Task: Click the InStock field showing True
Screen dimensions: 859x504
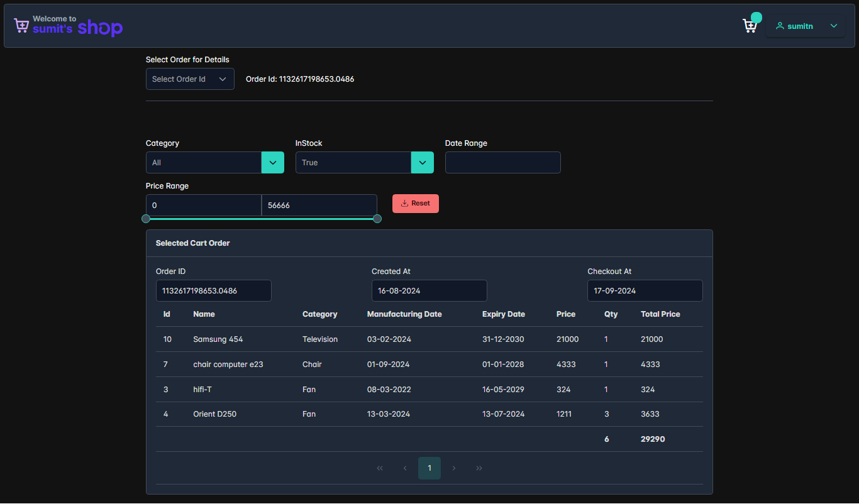Action: 353,163
